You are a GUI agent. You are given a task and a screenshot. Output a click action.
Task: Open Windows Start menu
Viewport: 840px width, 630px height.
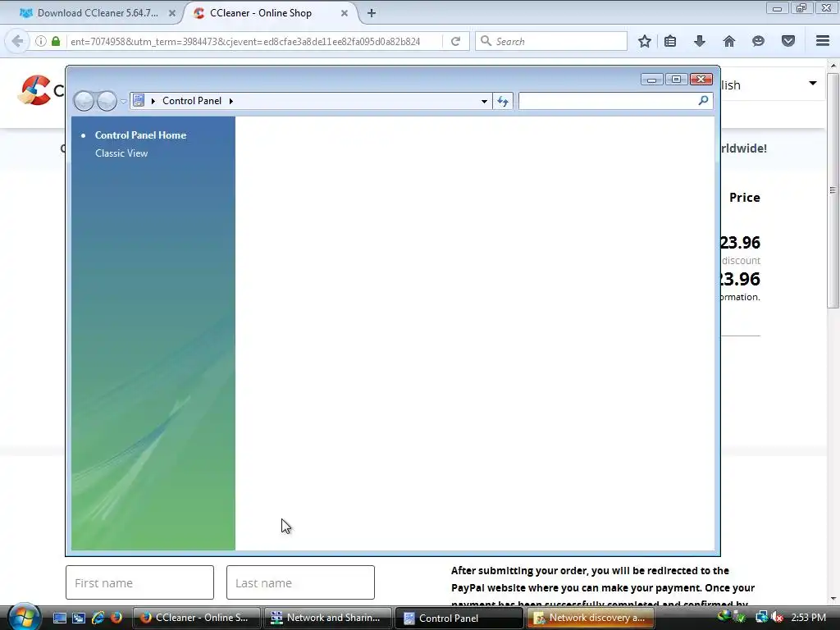pyautogui.click(x=24, y=617)
